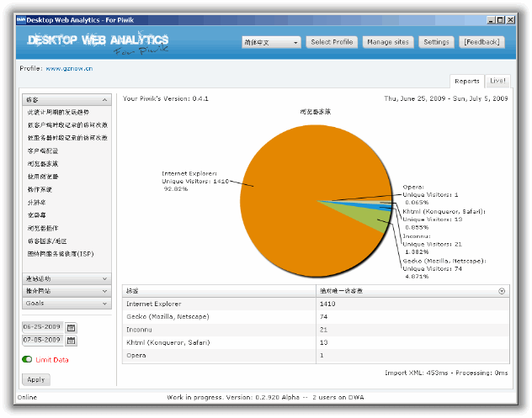
Task: Expand the 建站活动 accordion section
Action: 66,278
